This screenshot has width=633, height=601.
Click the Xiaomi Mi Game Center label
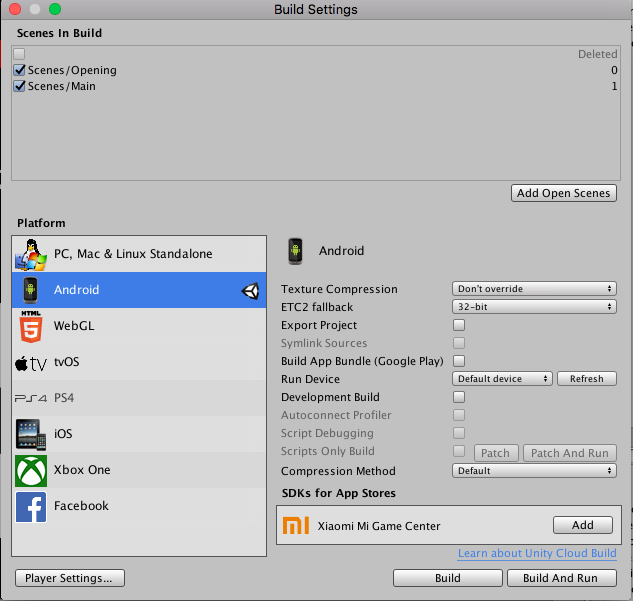pyautogui.click(x=379, y=526)
